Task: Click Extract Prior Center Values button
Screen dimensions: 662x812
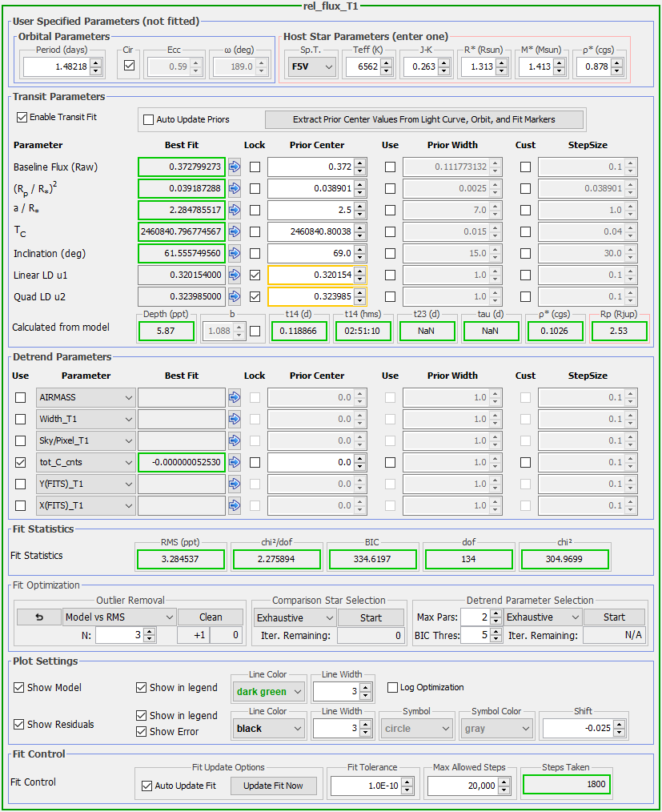Action: click(x=424, y=119)
